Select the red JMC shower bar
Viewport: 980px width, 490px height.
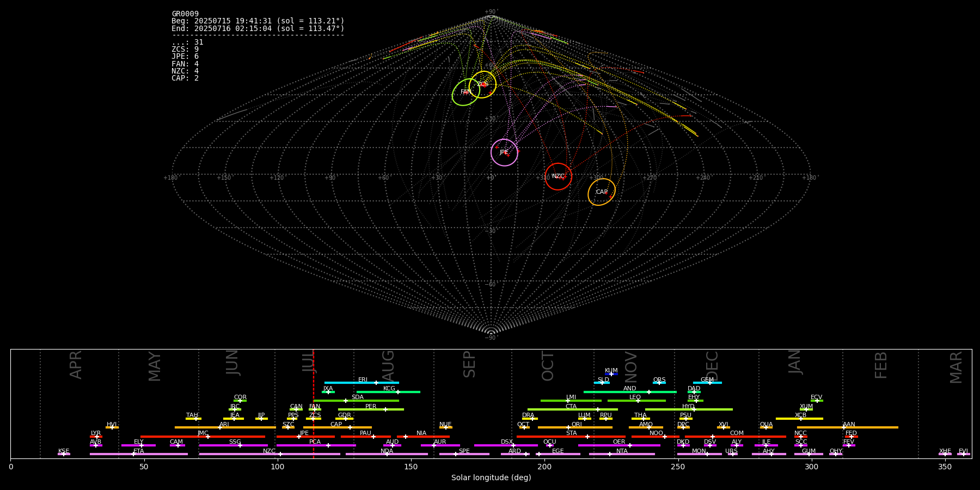[203, 436]
